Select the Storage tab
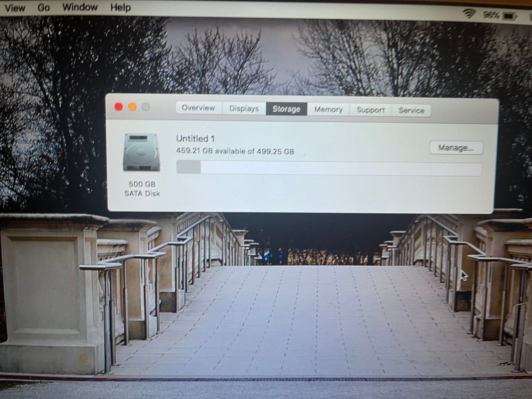Screen dimensions: 532x399 pos(287,109)
